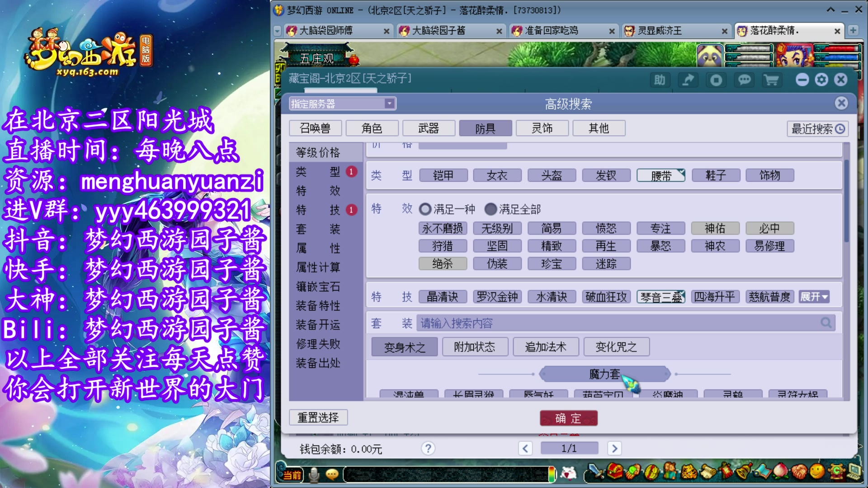This screenshot has height=488, width=868.
Task: Go to the previous results page arrow
Action: click(525, 448)
